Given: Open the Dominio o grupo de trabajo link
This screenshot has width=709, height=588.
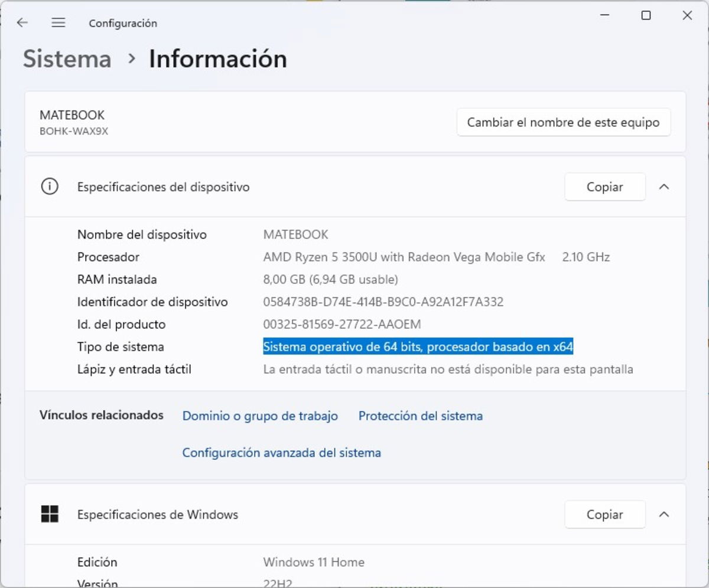Looking at the screenshot, I should pyautogui.click(x=259, y=416).
